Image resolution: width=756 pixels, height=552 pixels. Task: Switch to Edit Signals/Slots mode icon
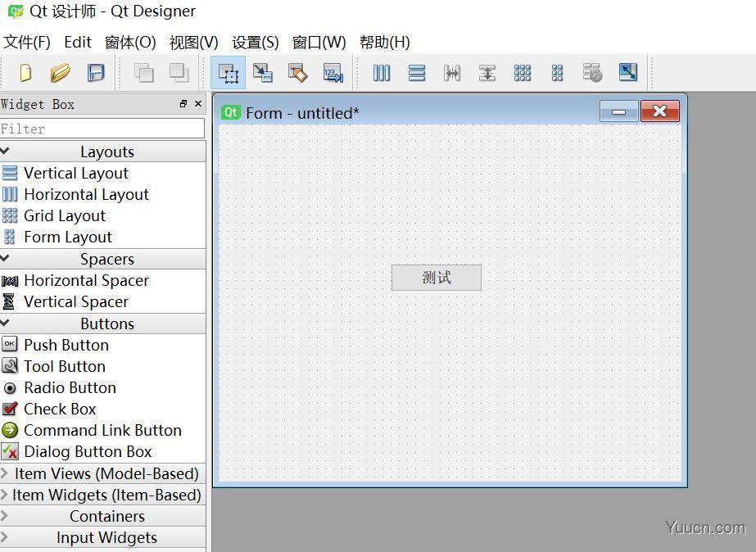pyautogui.click(x=263, y=73)
